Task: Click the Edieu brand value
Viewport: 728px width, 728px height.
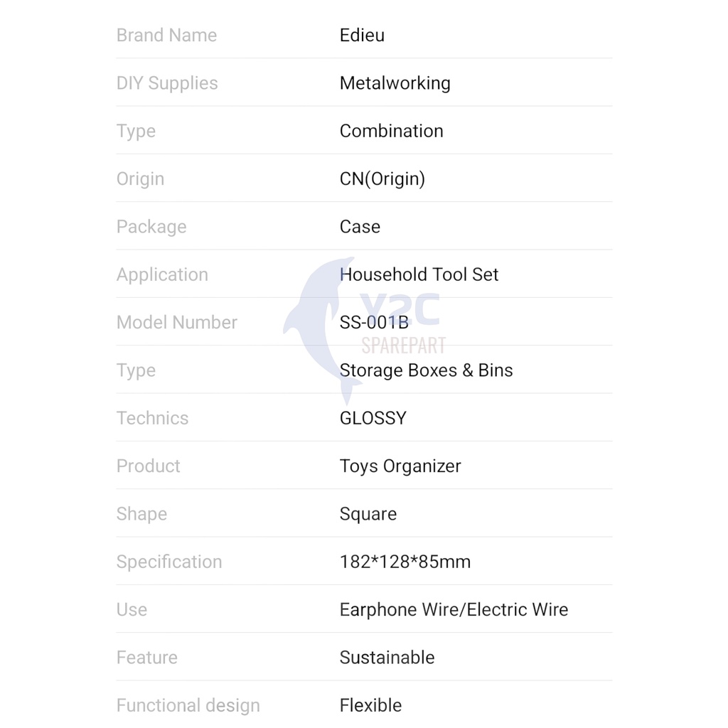Action: pyautogui.click(x=362, y=36)
